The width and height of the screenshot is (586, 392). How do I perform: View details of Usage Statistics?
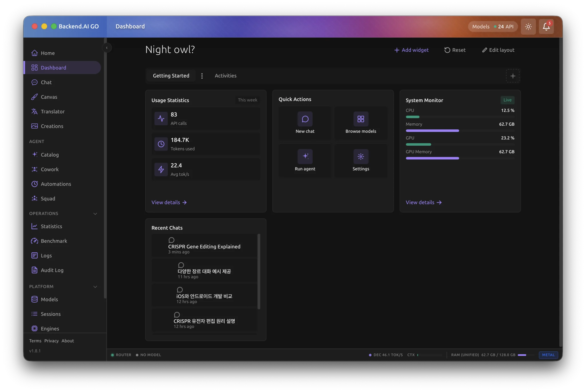169,202
